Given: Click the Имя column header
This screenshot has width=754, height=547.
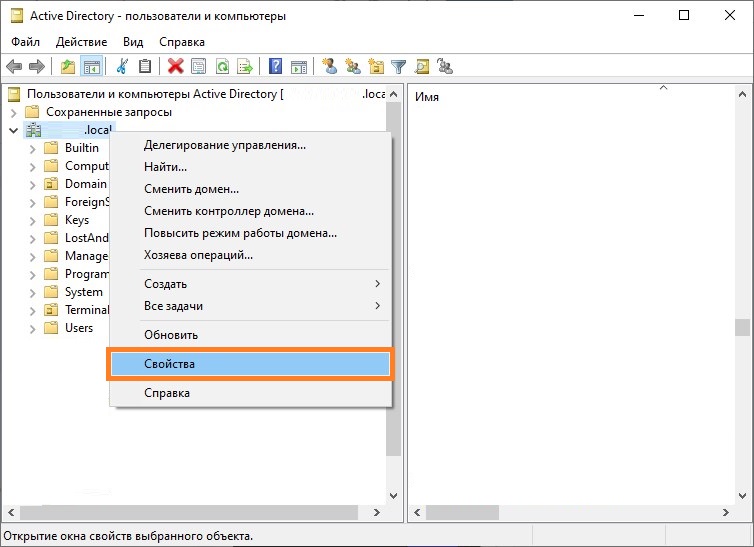Looking at the screenshot, I should click(427, 97).
